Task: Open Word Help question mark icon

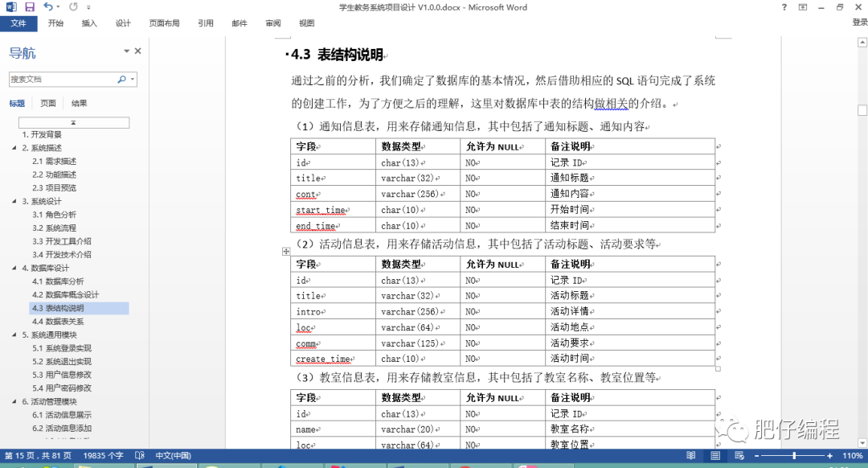Action: (784, 7)
